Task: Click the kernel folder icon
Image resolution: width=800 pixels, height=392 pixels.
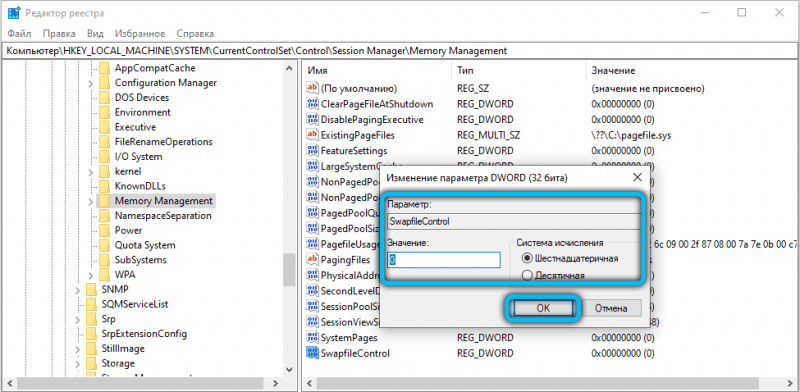Action: [x=104, y=172]
